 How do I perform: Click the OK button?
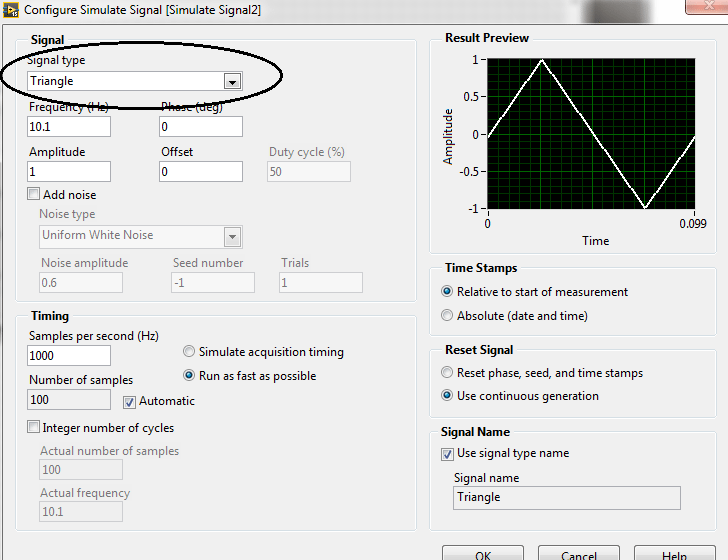point(483,553)
